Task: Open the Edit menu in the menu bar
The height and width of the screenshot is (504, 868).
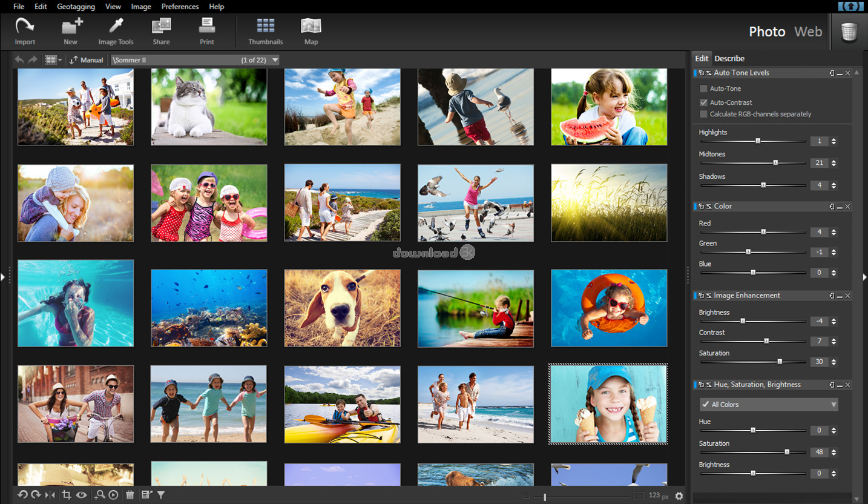Action: [41, 7]
